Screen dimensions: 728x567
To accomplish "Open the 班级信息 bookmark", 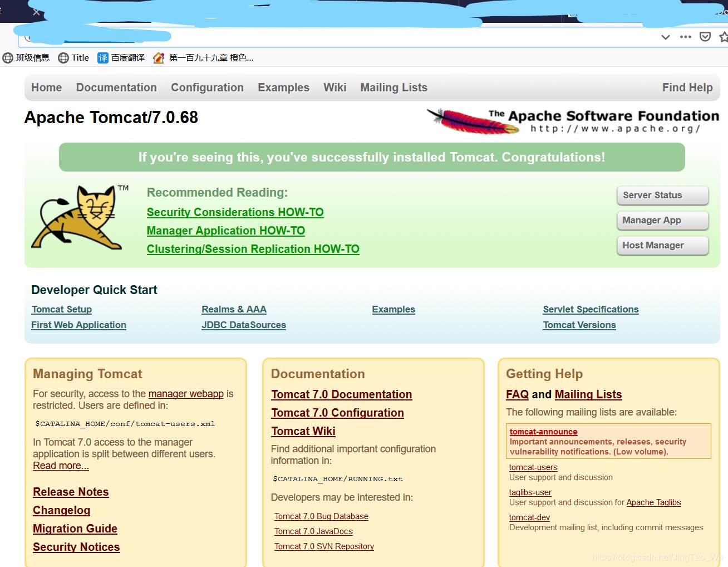I will 26,58.
